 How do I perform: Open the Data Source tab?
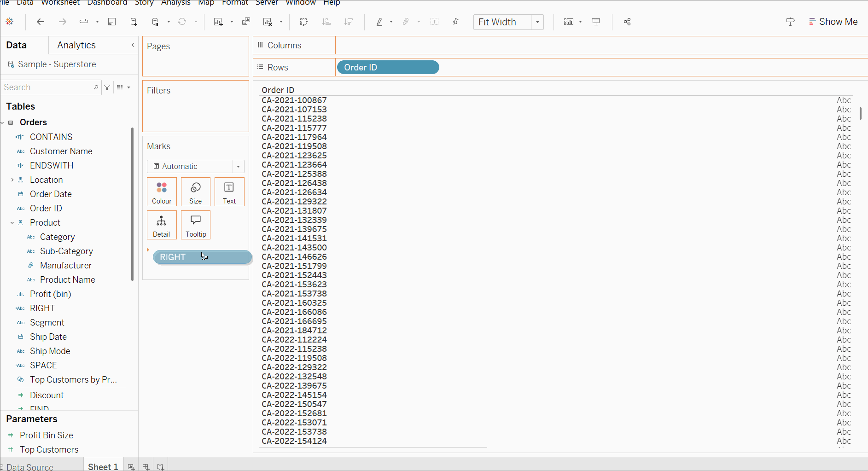point(29,467)
